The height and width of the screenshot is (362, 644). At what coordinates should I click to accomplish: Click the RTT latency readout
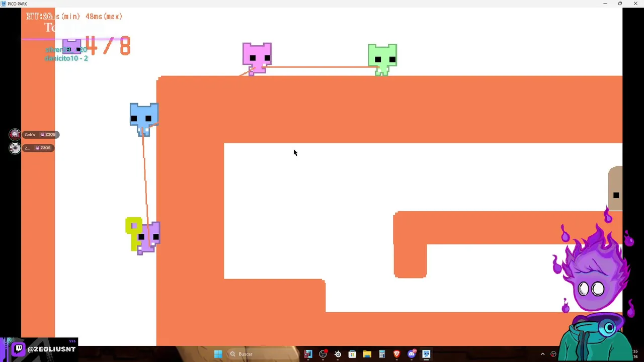(74, 17)
